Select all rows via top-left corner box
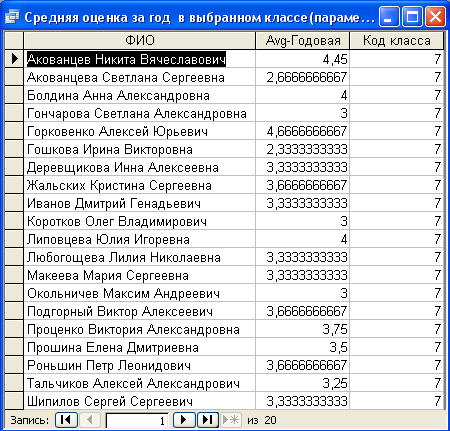Screen dimensions: 450x431 [x=14, y=41]
